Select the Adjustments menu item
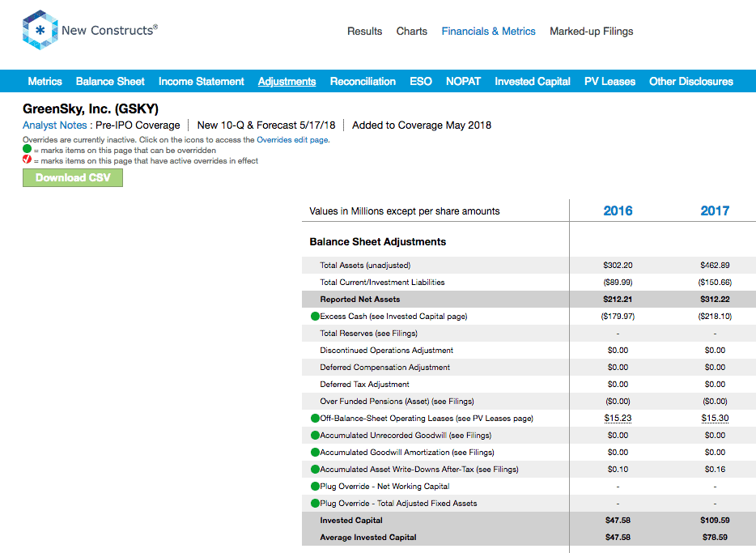756x553 pixels. click(x=287, y=82)
